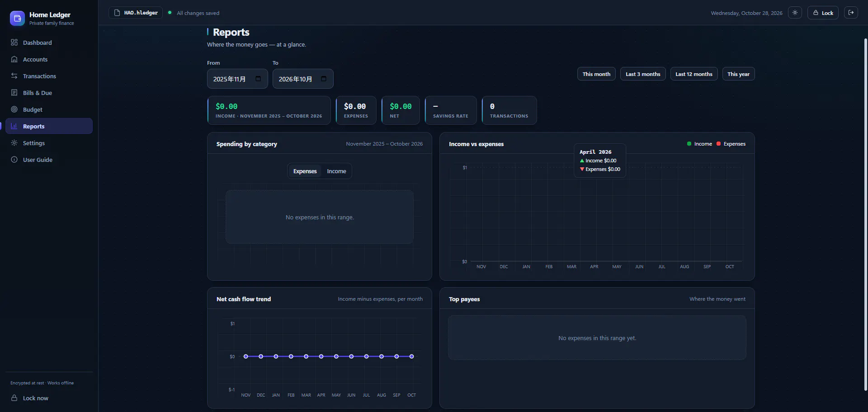The width and height of the screenshot is (868, 412).
Task: Select the Last 3 months range
Action: [x=643, y=74]
